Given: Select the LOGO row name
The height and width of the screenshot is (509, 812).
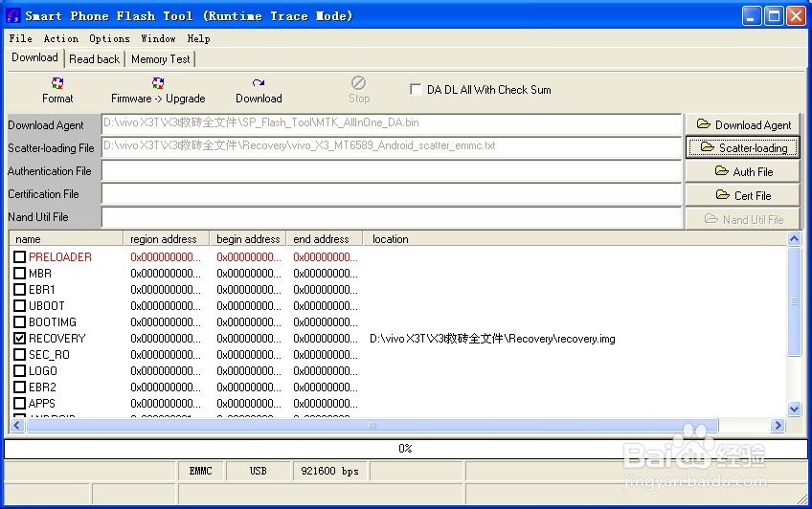Looking at the screenshot, I should [43, 371].
